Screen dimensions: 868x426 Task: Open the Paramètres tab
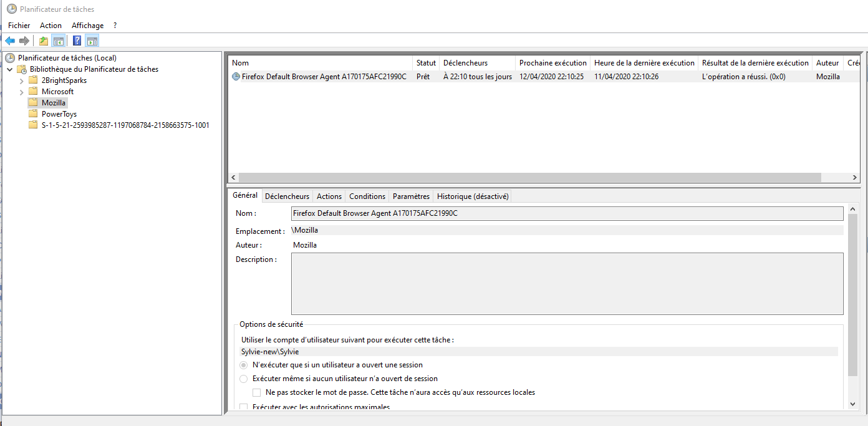pyautogui.click(x=412, y=196)
